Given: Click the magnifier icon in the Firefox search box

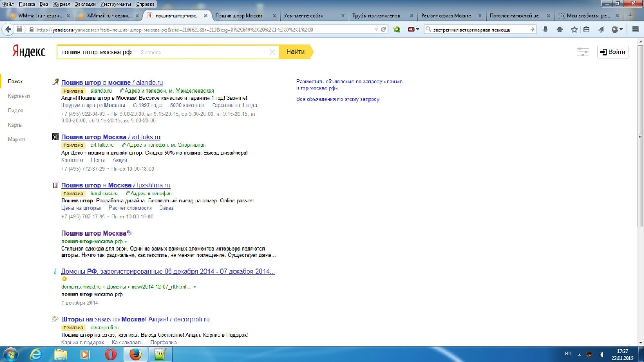Looking at the screenshot, I should 428,30.
